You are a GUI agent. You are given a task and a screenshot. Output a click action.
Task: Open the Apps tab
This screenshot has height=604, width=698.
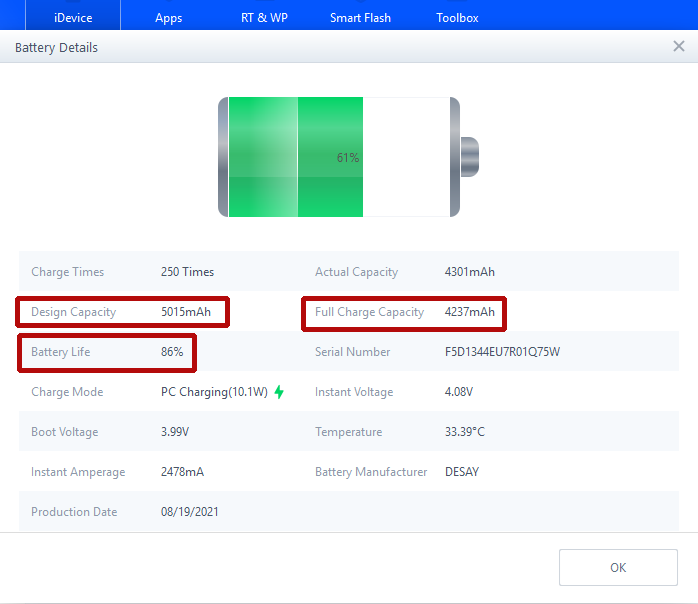coord(169,17)
